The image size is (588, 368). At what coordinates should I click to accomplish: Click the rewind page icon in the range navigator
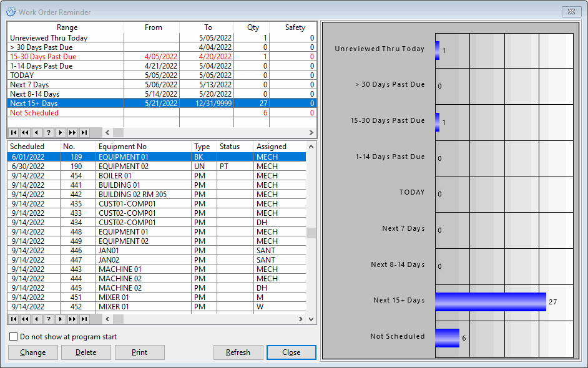pyautogui.click(x=24, y=132)
